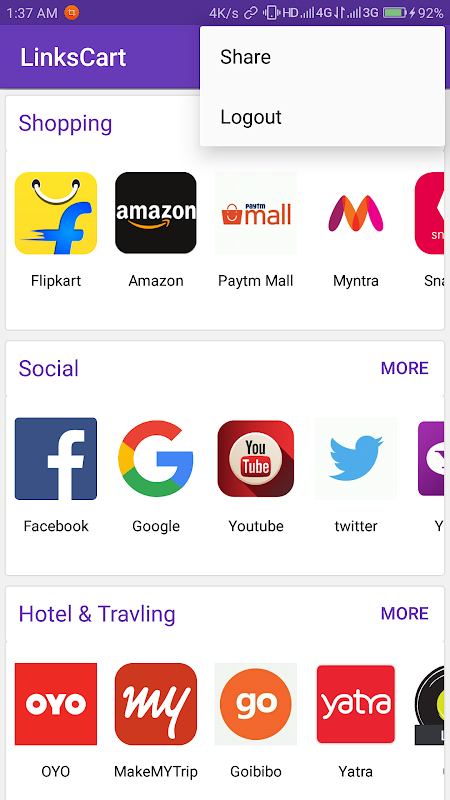Viewport: 450px width, 800px height.
Task: Open the Paytm Mall icon
Action: (x=256, y=213)
